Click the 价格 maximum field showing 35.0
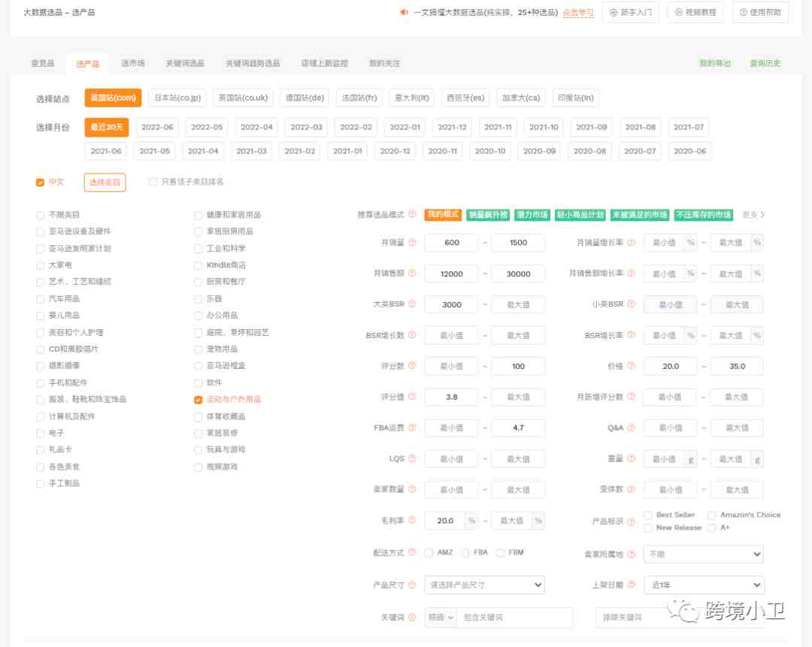Image resolution: width=812 pixels, height=647 pixels. coord(737,366)
